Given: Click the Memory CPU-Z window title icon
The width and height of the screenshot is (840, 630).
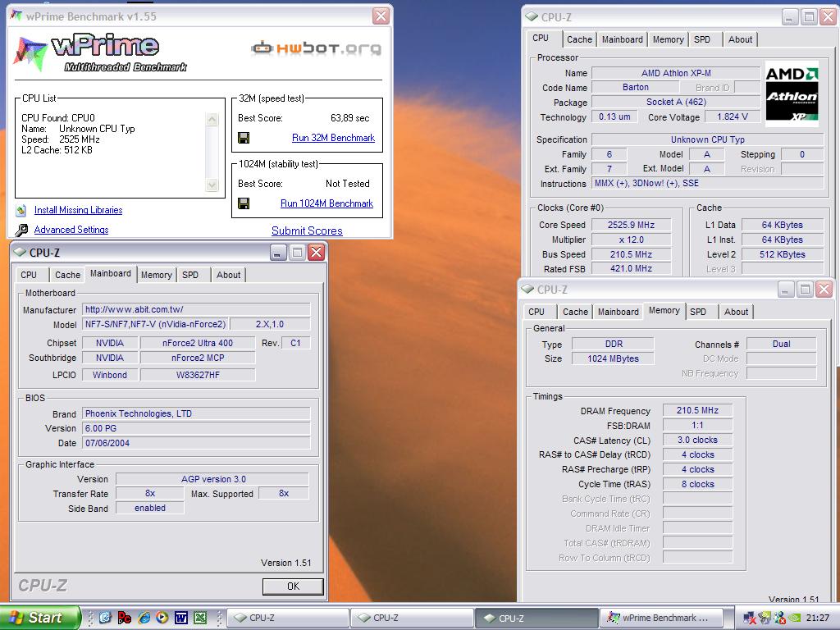Looking at the screenshot, I should pos(527,290).
